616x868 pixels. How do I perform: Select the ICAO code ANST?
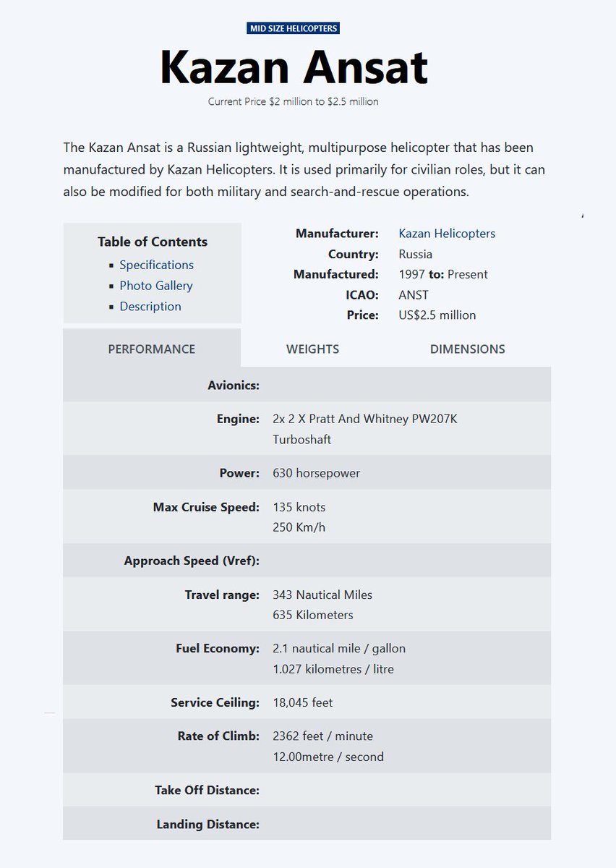coord(414,294)
